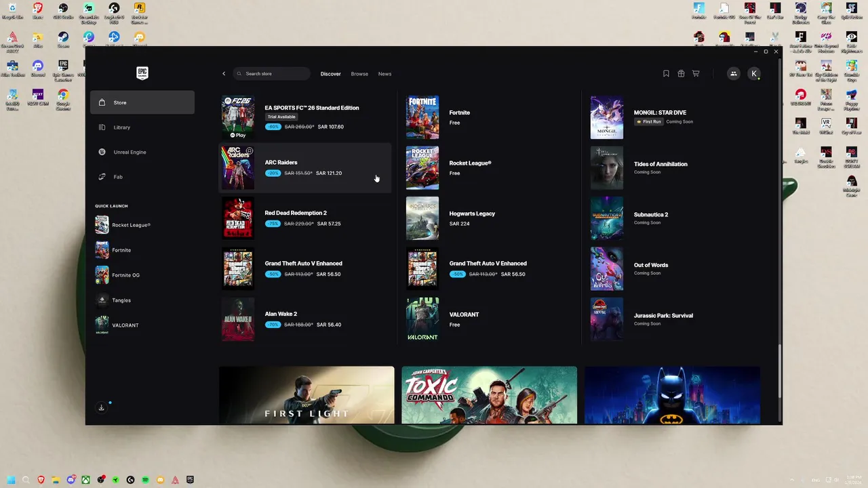Open the wishlist bookmark icon
868x488 pixels.
pos(666,73)
